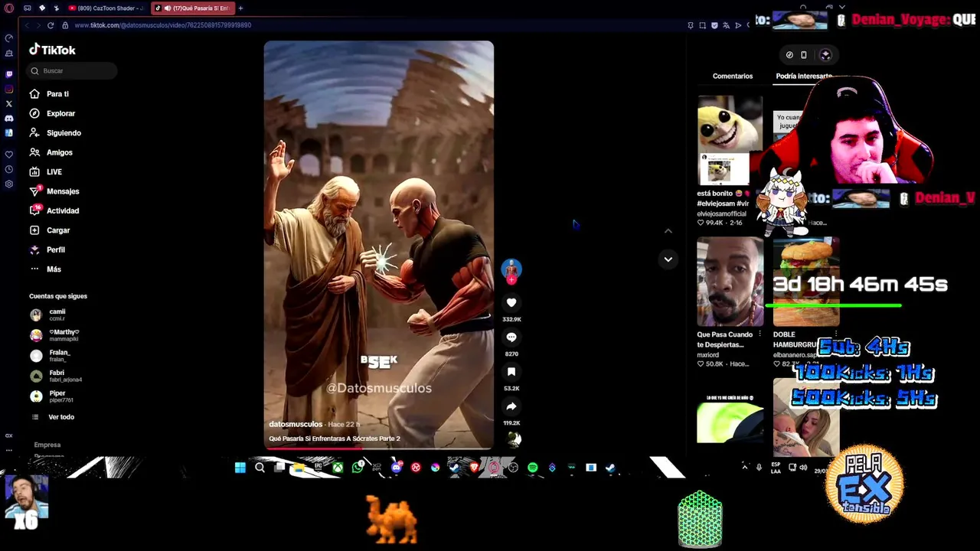Open X (Twitter) in Opera sidebar

click(9, 103)
